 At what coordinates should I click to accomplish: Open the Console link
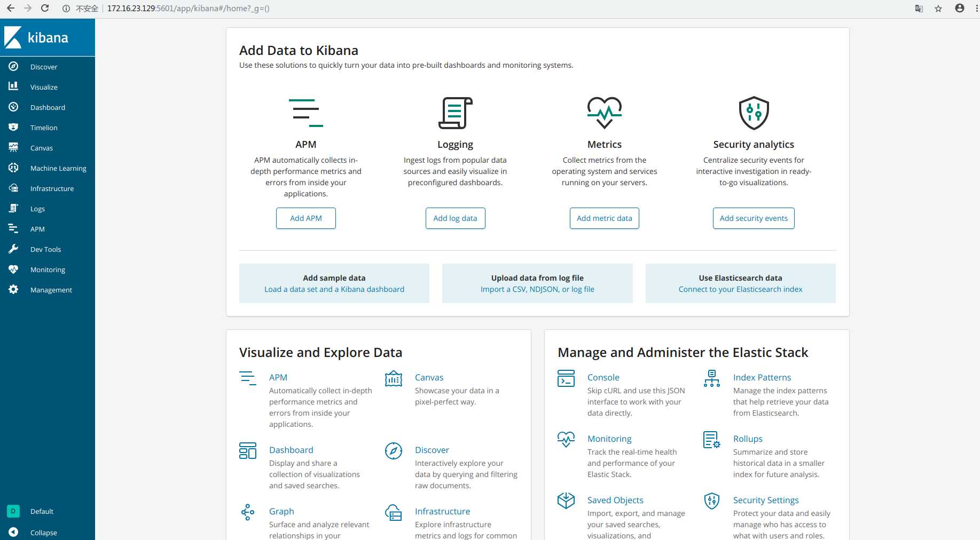[603, 377]
